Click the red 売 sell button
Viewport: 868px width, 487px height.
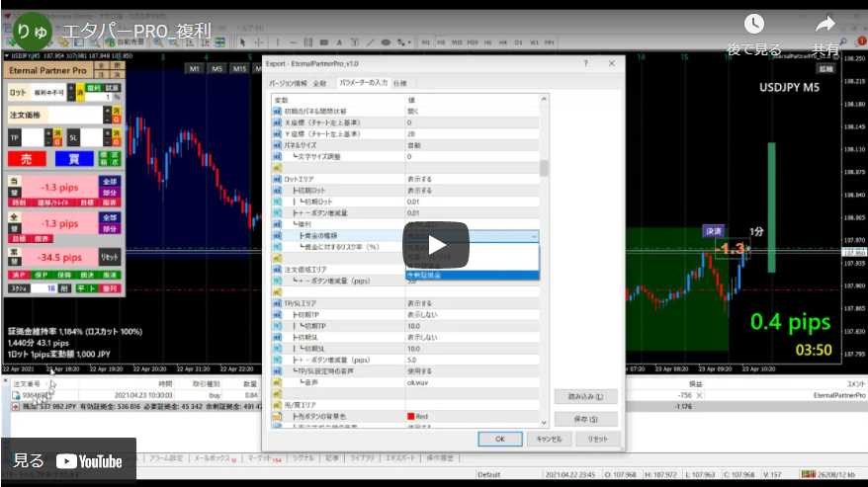coord(27,159)
